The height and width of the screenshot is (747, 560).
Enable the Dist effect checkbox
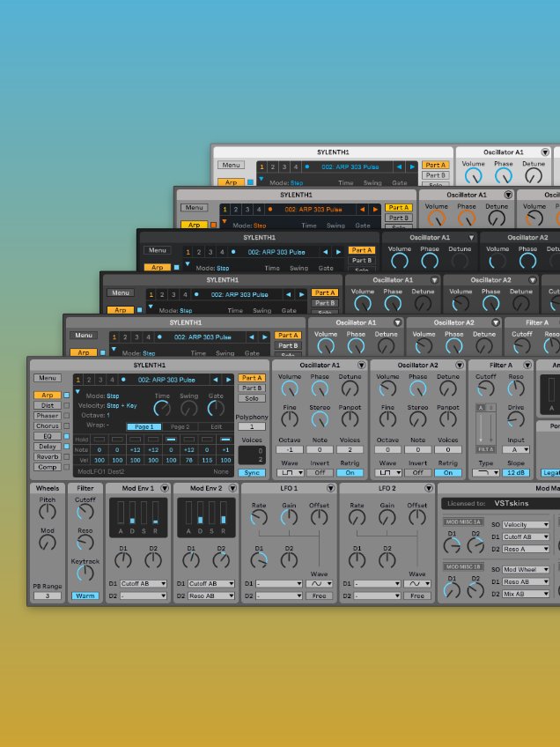pyautogui.click(x=67, y=405)
